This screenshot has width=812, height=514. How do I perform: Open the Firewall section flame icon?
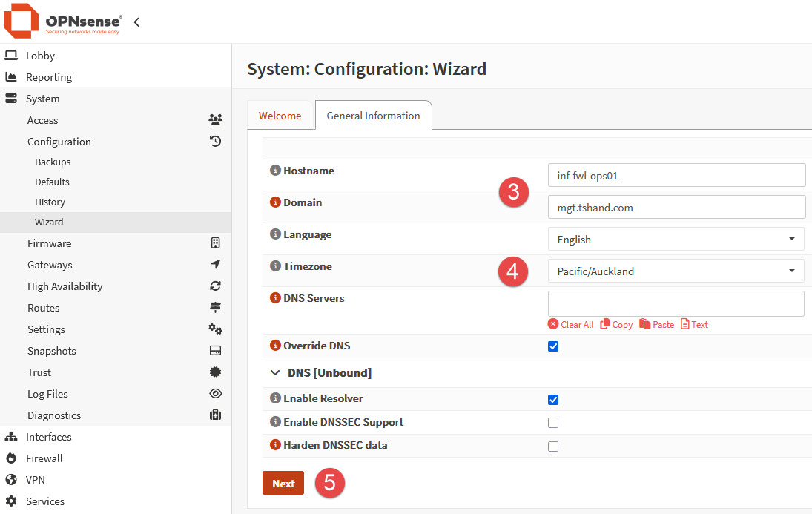(11, 458)
